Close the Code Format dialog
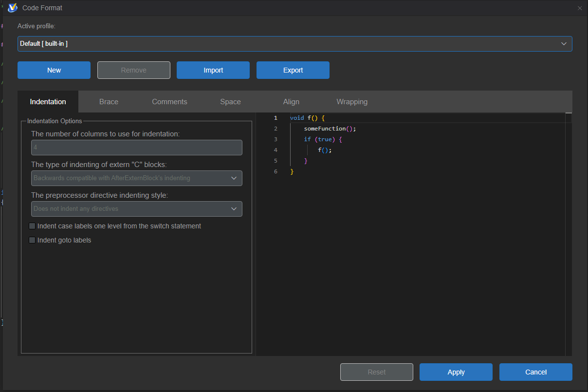588x392 pixels. [580, 8]
